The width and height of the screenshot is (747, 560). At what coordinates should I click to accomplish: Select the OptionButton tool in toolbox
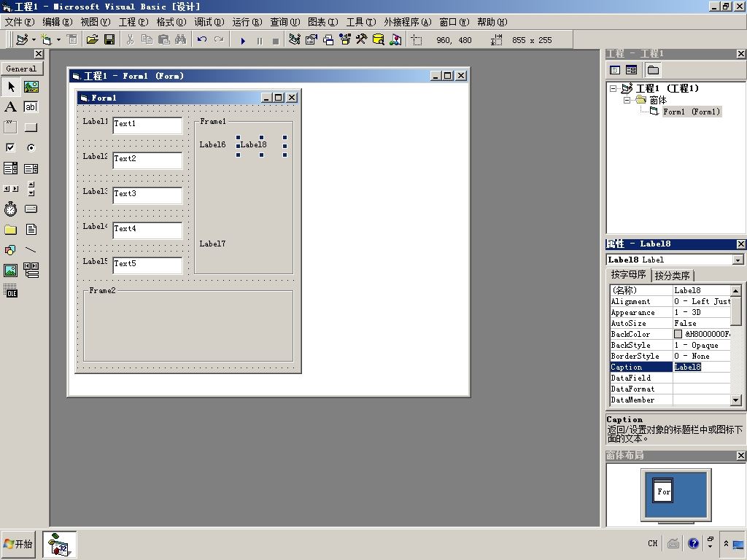tap(31, 147)
